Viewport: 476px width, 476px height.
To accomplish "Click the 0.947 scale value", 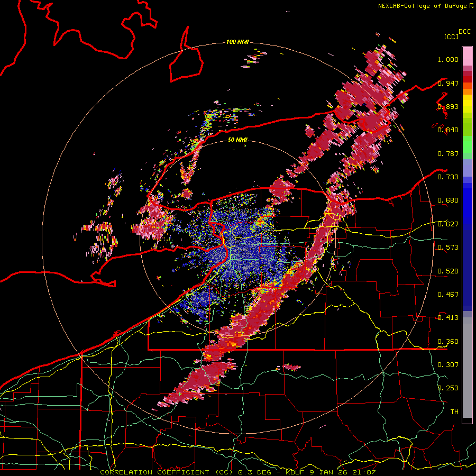I will (448, 83).
